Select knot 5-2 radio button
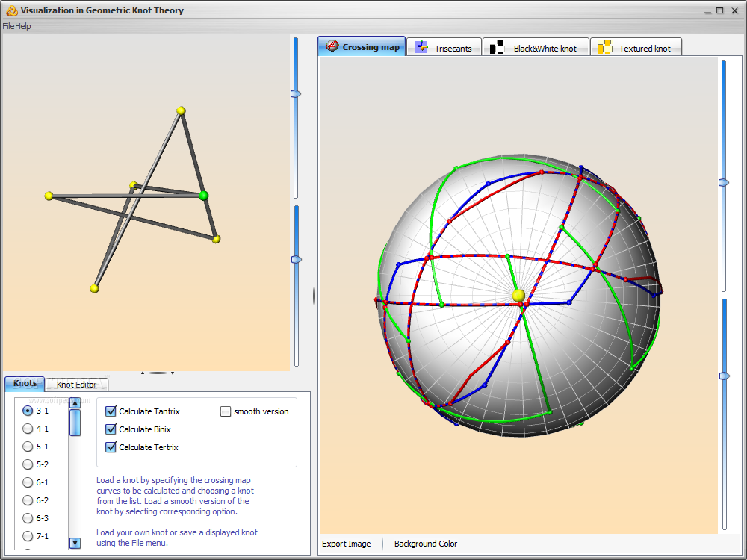747x560 pixels. click(28, 464)
